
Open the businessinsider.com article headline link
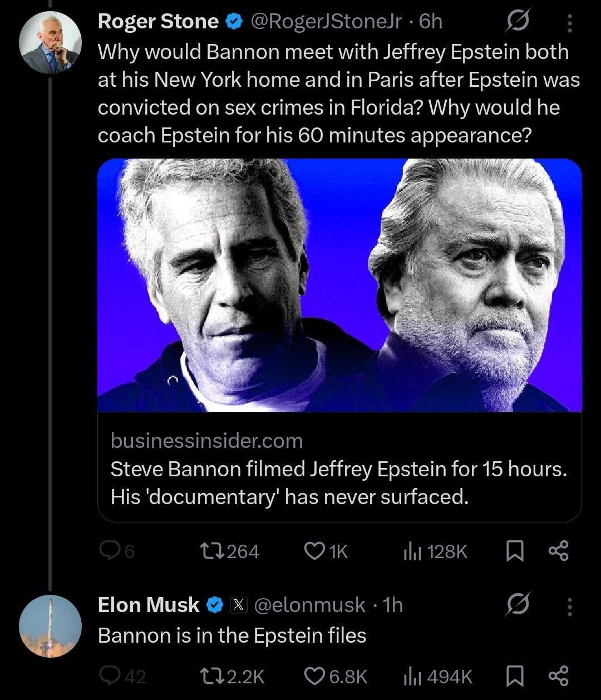tap(338, 482)
